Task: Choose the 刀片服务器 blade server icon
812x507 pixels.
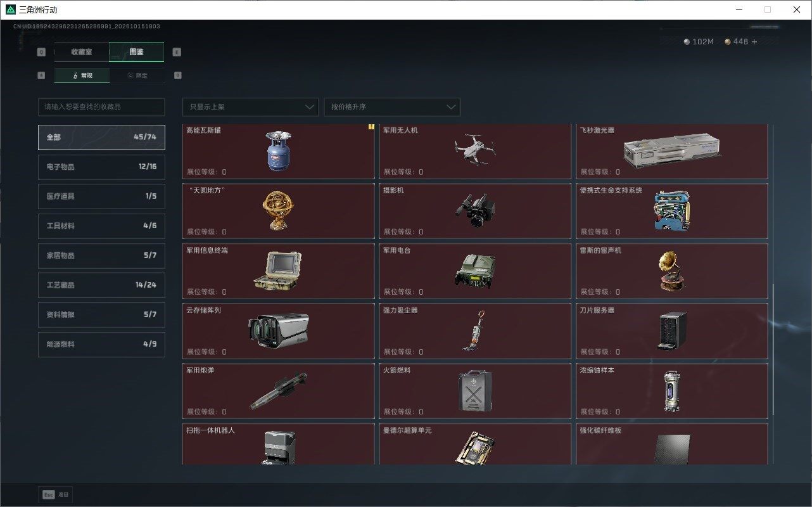Action: 672,331
